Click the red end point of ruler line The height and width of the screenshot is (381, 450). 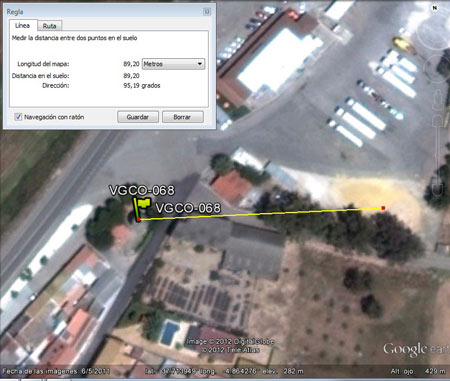click(383, 208)
